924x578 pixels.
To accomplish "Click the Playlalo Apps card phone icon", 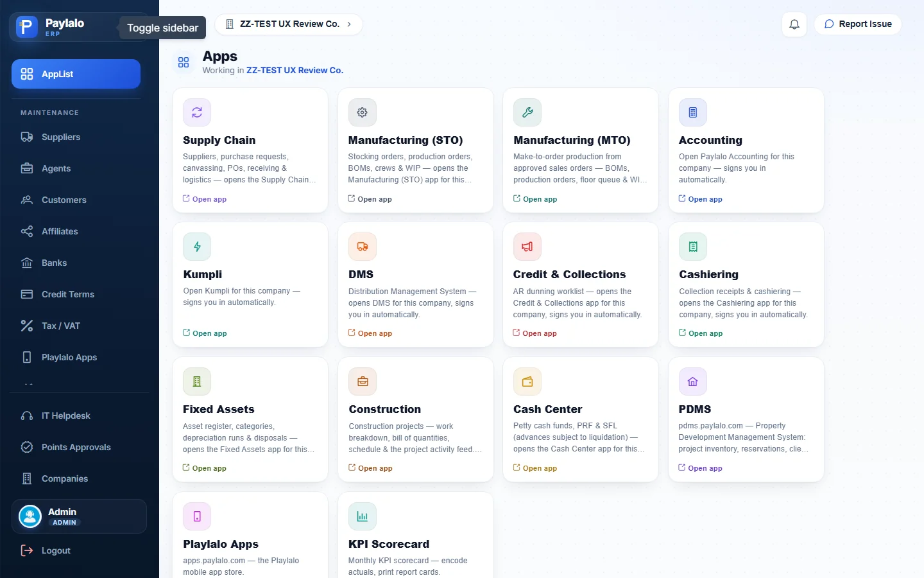I will point(197,516).
